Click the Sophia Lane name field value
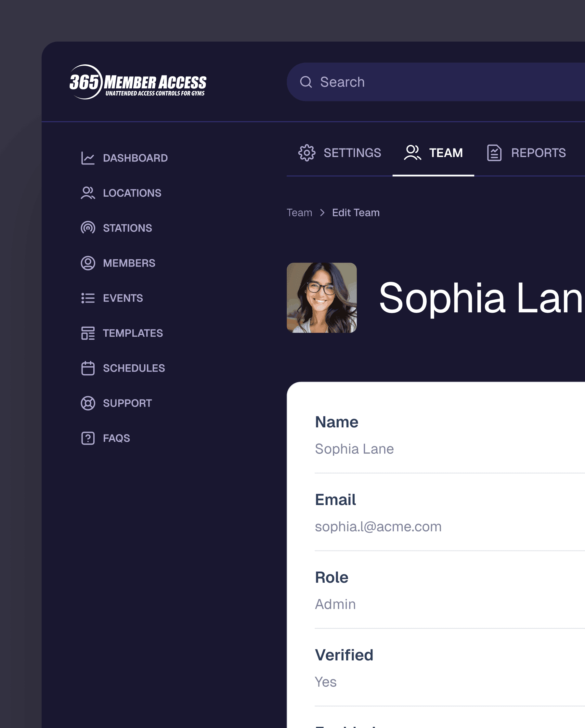The height and width of the screenshot is (728, 585). coord(354,449)
